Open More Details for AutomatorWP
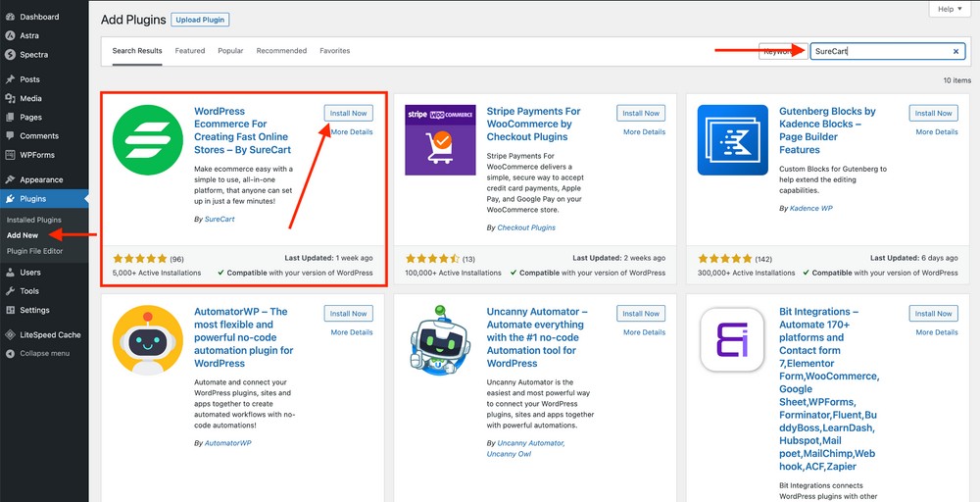 pos(352,332)
